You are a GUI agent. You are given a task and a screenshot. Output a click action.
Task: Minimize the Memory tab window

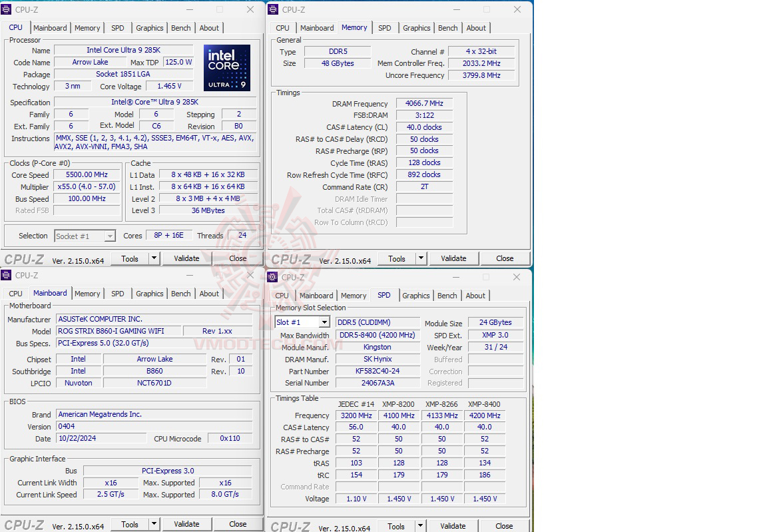[x=456, y=9]
